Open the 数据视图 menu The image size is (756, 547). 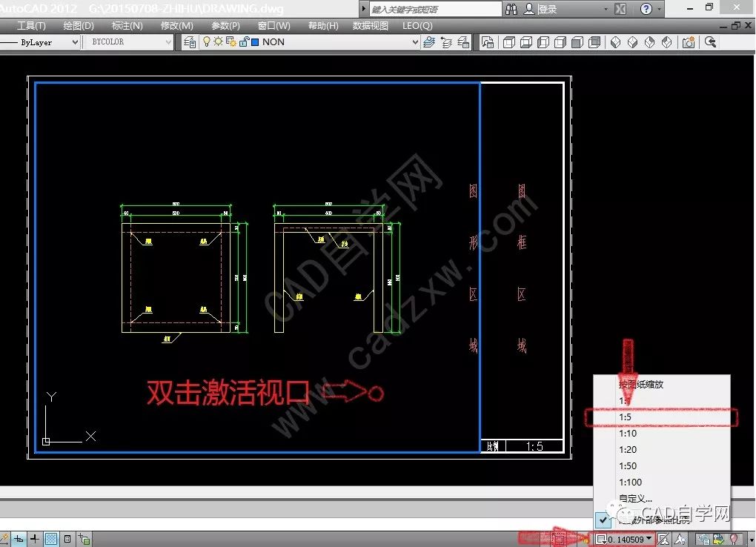pyautogui.click(x=371, y=26)
